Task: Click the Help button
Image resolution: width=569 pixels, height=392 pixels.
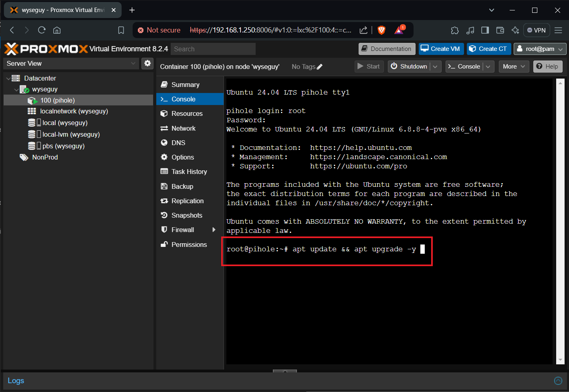Action: 548,67
